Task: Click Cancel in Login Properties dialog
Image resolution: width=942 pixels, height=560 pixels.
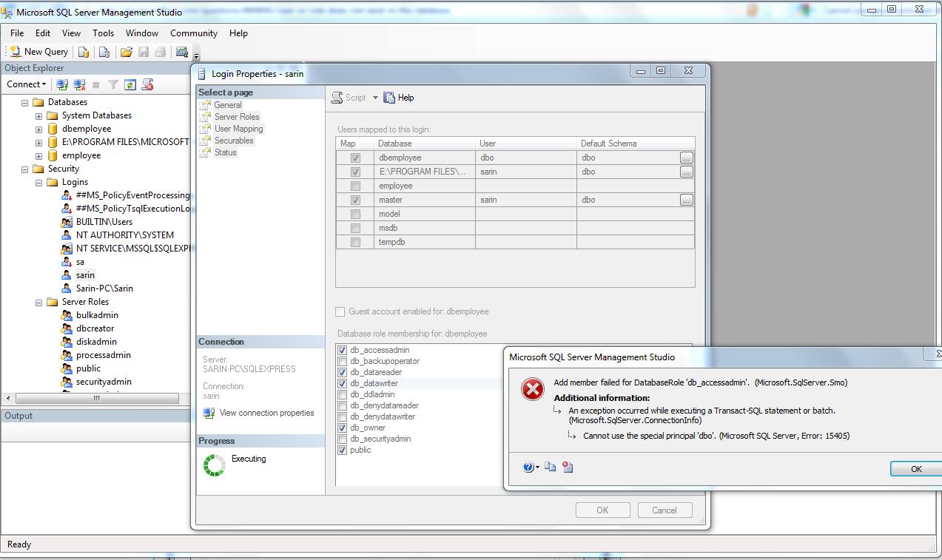Action: point(664,510)
